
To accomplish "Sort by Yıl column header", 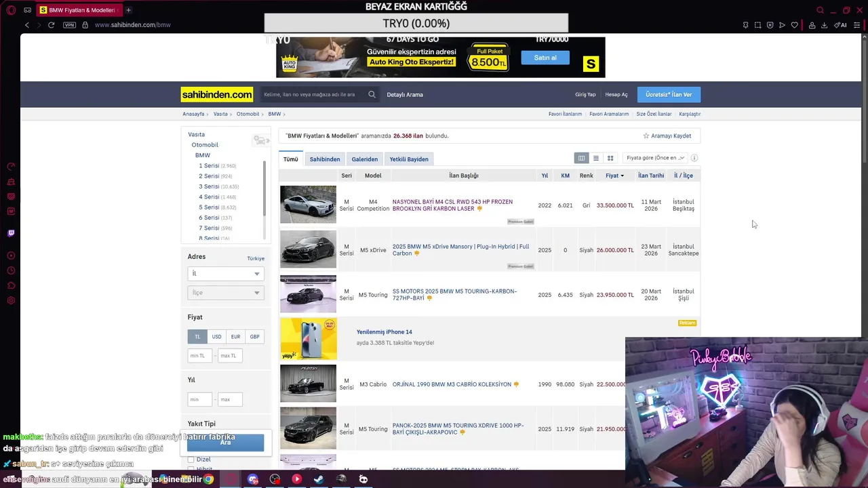I will [x=545, y=176].
